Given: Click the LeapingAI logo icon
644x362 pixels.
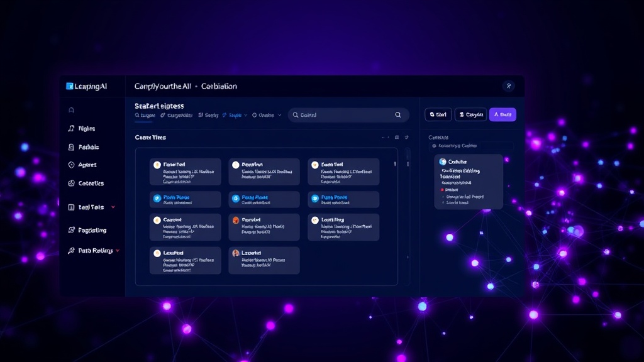Looking at the screenshot, I should click(69, 86).
